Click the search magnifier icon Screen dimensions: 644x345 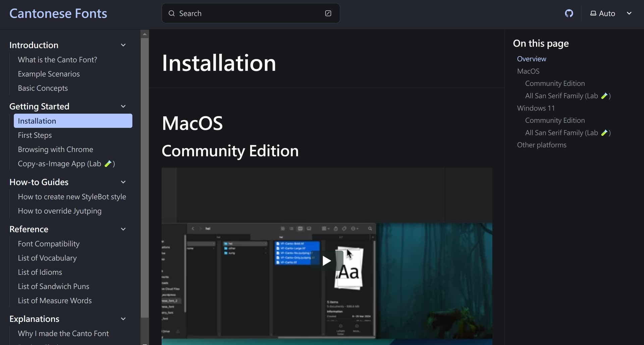pos(172,13)
